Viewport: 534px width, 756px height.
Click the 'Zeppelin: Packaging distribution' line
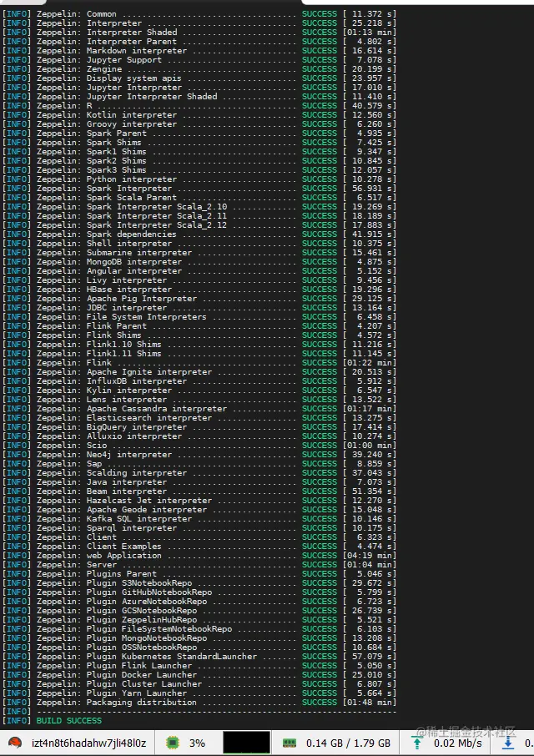pos(199,702)
